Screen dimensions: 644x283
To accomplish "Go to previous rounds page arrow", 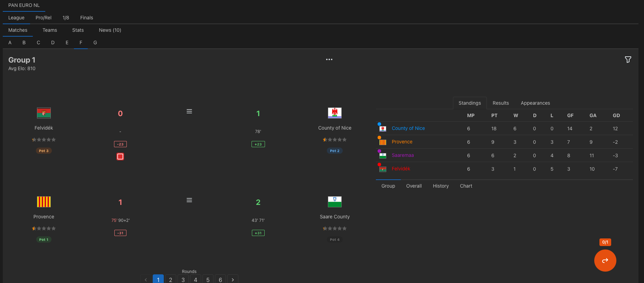I will pyautogui.click(x=146, y=280).
